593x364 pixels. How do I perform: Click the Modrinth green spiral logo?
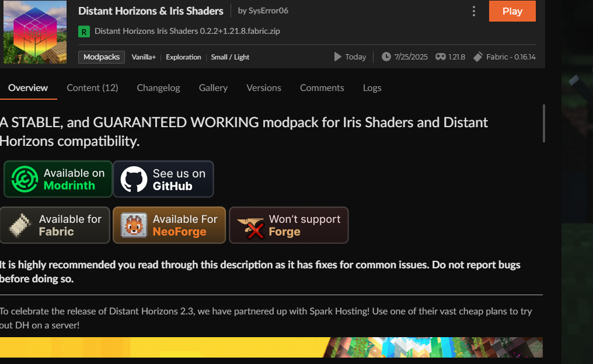pos(25,179)
